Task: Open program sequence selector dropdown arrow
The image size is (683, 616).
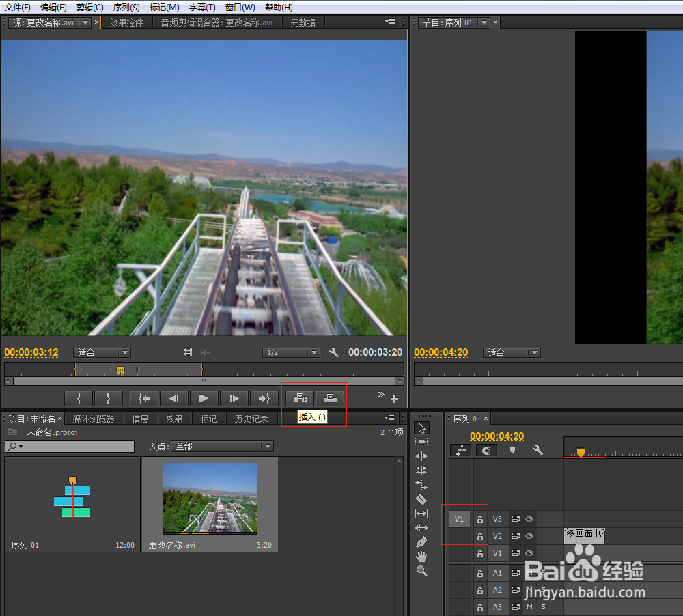Action: click(484, 23)
